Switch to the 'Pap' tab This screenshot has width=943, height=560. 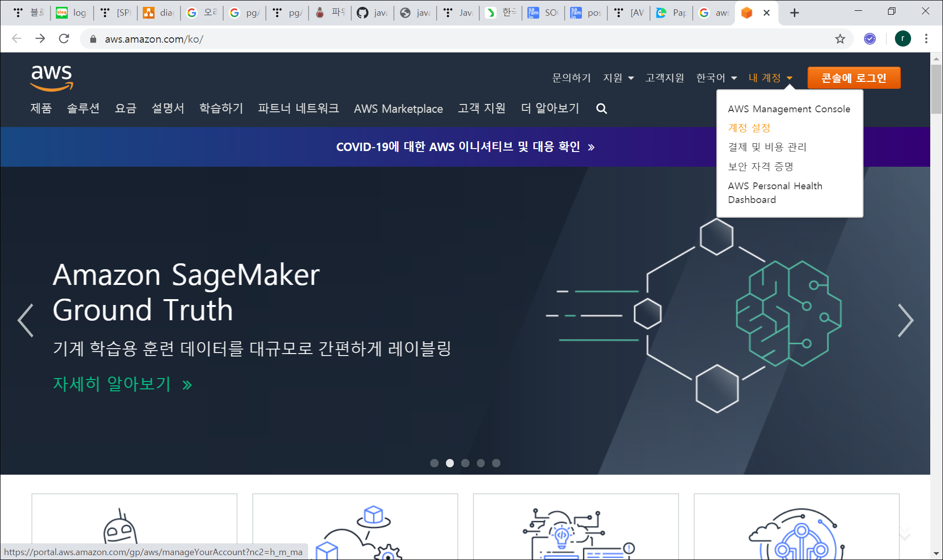pyautogui.click(x=671, y=13)
